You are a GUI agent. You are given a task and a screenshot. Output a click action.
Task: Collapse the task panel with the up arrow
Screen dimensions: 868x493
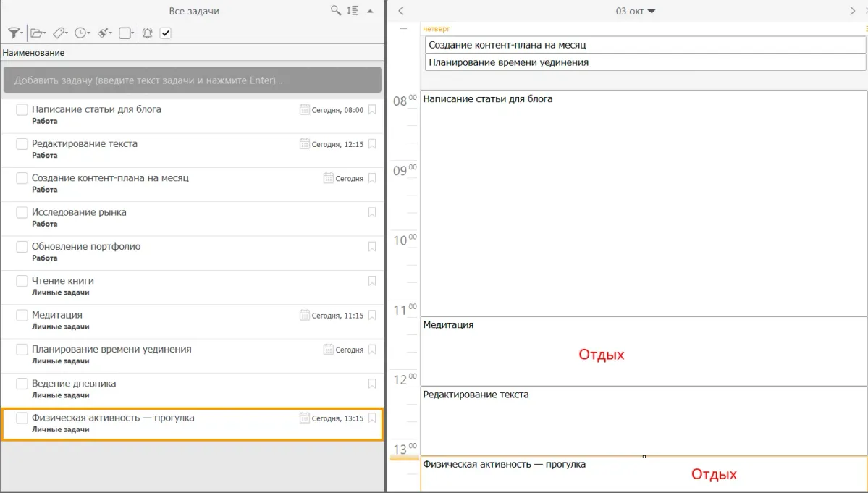(x=371, y=12)
